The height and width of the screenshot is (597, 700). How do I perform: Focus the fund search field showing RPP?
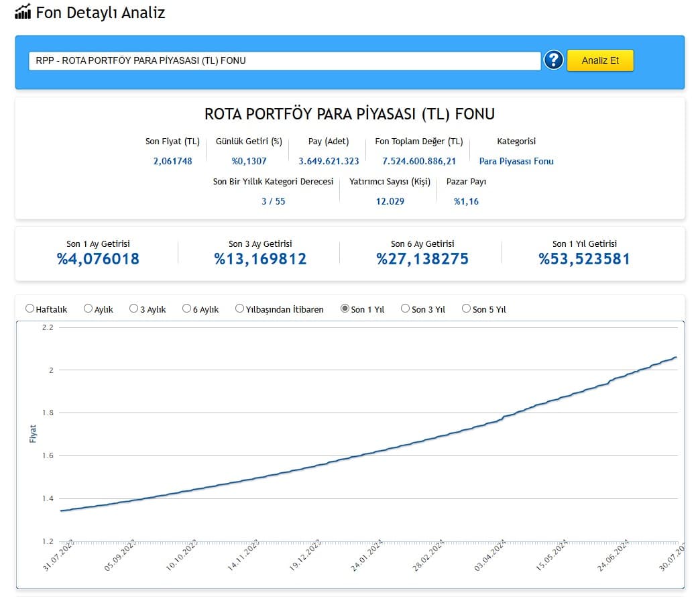coord(284,61)
